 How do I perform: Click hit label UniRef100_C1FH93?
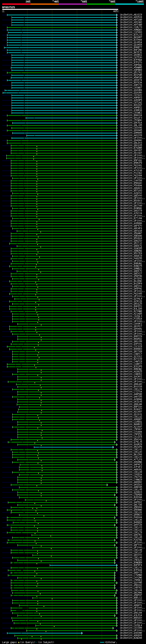point(131,32)
